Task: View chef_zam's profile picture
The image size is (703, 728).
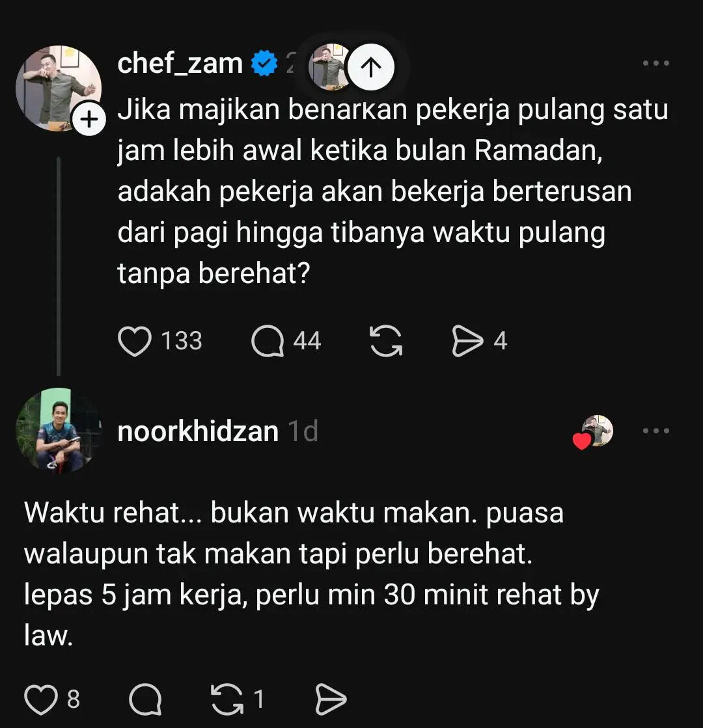Action: [59, 88]
